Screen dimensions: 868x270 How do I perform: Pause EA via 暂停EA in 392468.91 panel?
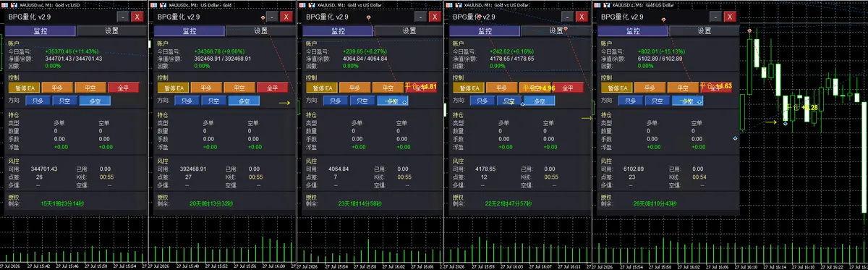tap(173, 88)
